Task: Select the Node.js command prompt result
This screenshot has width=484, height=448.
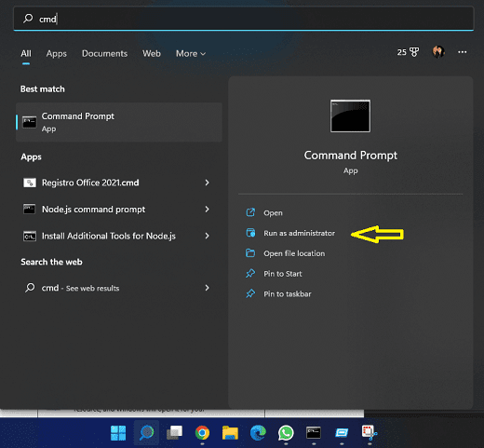Action: [x=119, y=210]
